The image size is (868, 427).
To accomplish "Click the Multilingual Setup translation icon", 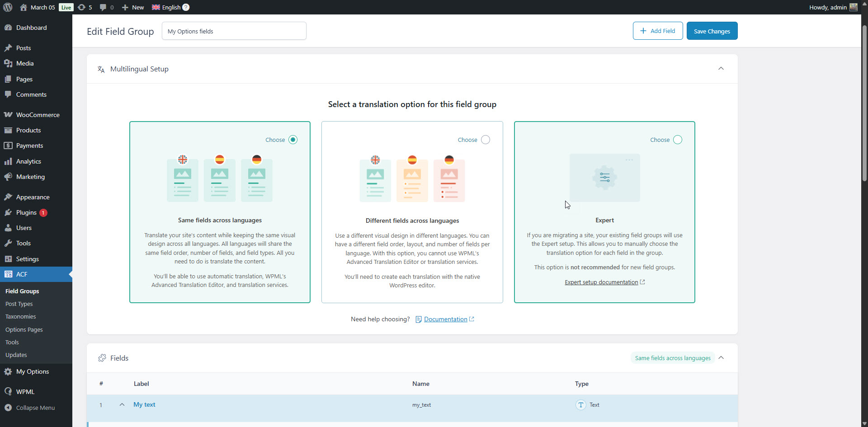I will [101, 69].
